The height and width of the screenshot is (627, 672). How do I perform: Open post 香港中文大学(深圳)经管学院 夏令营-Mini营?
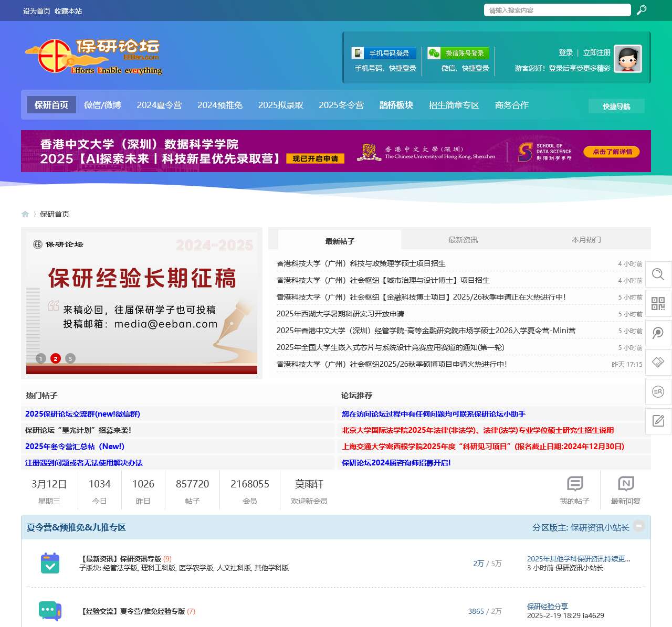click(426, 331)
